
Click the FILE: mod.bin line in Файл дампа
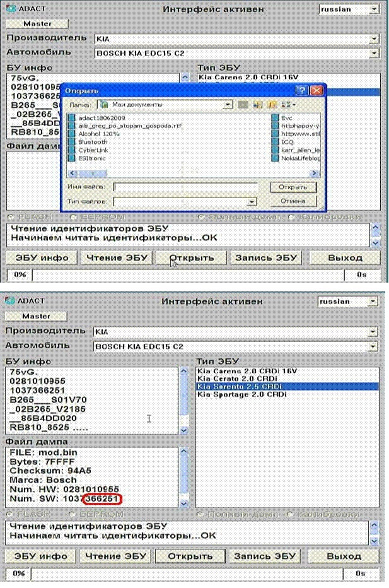(44, 452)
